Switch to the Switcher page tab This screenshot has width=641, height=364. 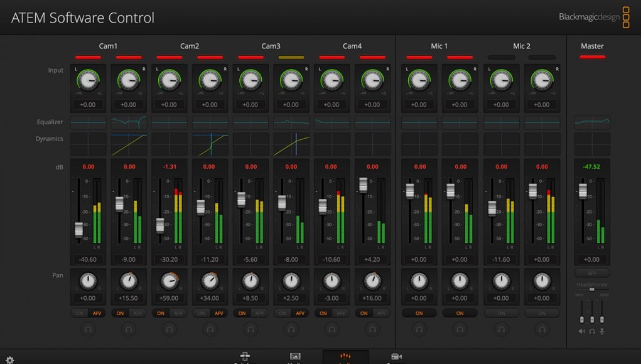click(245, 357)
